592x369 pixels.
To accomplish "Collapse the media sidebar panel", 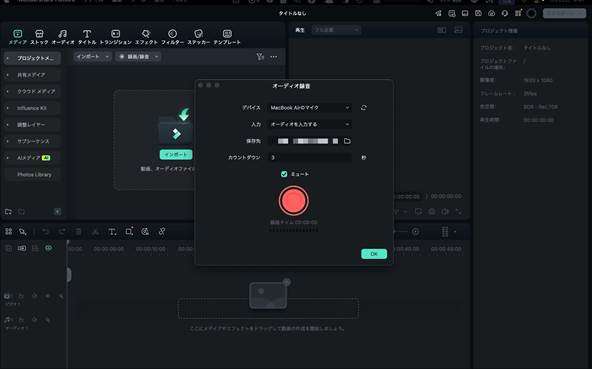I will tap(57, 212).
